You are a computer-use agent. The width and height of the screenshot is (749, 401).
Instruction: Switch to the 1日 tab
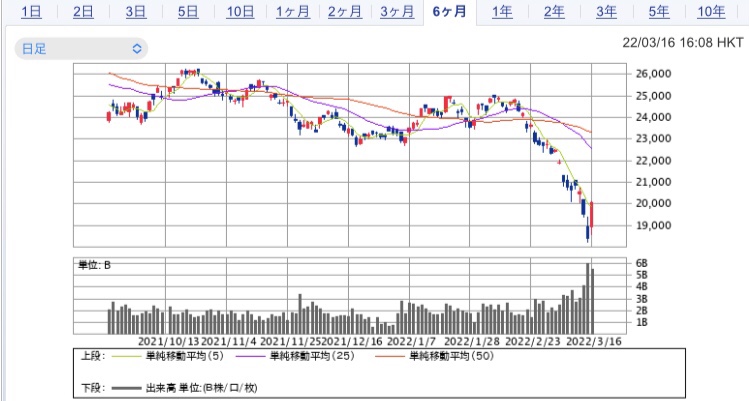[31, 13]
